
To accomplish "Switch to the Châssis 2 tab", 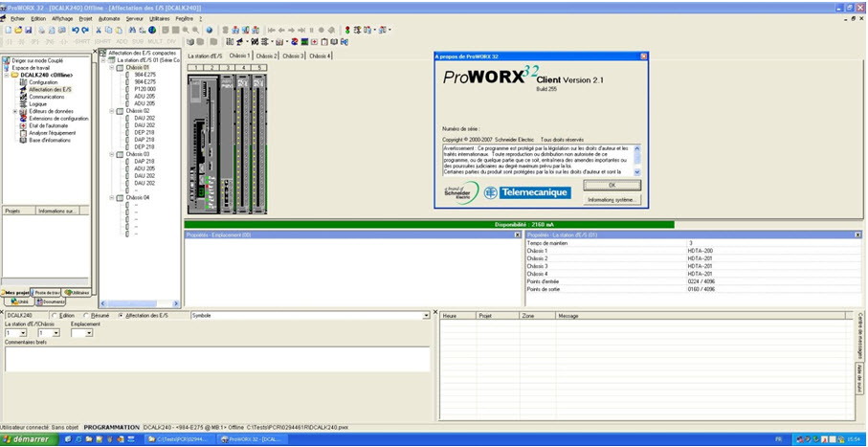I will (x=267, y=56).
